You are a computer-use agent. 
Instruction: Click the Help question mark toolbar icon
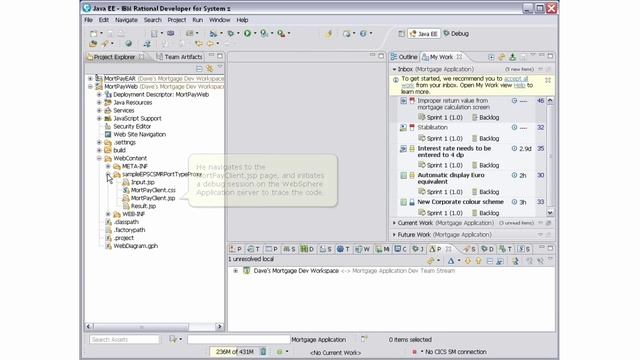point(363,33)
